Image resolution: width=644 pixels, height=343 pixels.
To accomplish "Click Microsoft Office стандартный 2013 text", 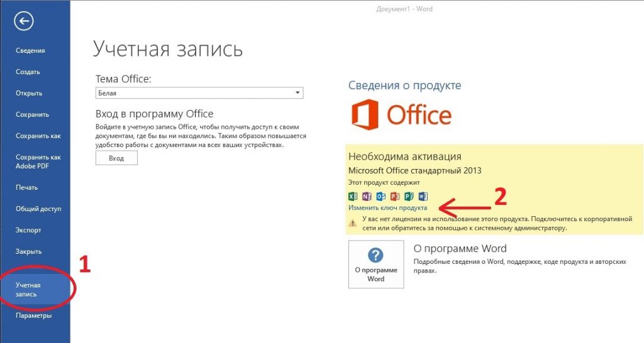I will (414, 170).
